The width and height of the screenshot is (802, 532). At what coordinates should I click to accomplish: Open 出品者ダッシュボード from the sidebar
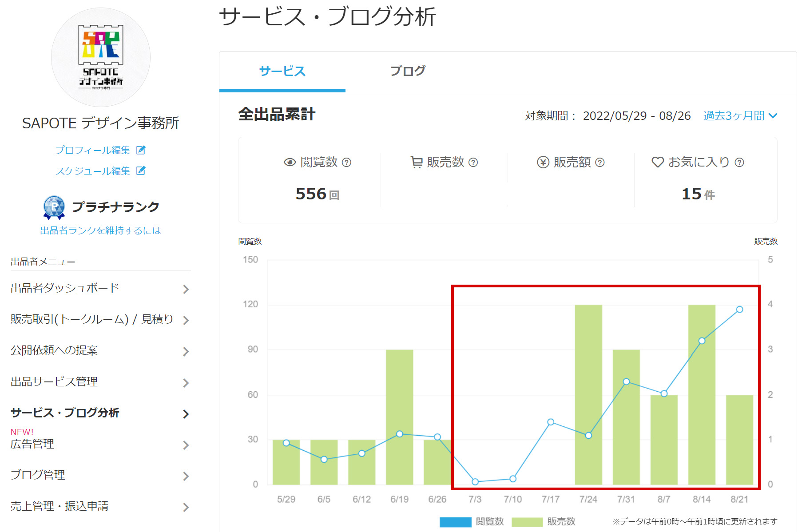pos(64,288)
